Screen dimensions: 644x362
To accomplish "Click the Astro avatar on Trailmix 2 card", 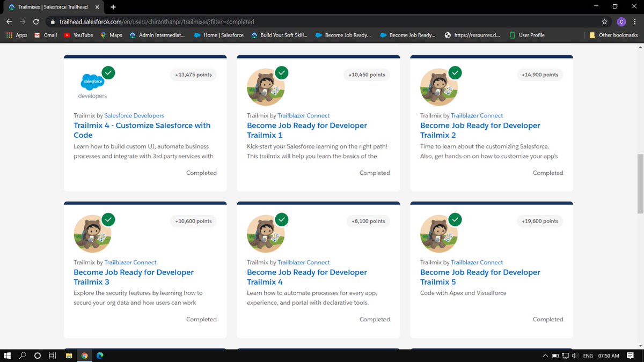I will [439, 87].
